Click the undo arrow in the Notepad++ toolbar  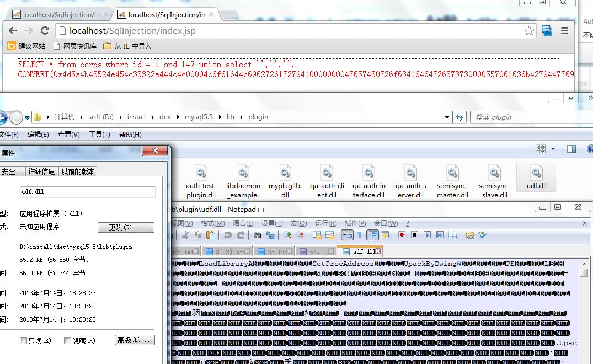pyautogui.click(x=227, y=235)
